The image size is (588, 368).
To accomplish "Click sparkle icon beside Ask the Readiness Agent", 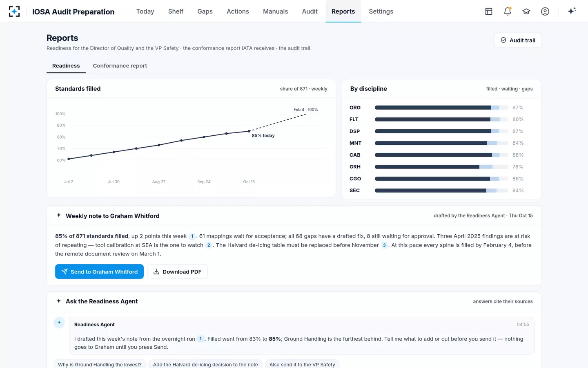I will [x=59, y=301].
